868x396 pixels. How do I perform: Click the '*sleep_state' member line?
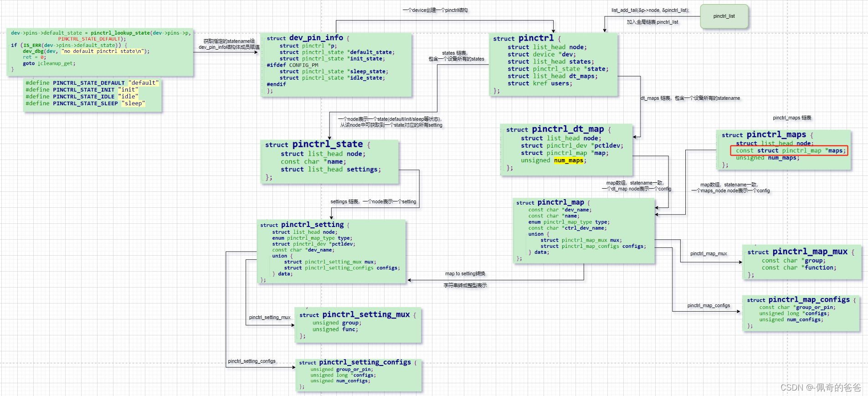pyautogui.click(x=334, y=71)
